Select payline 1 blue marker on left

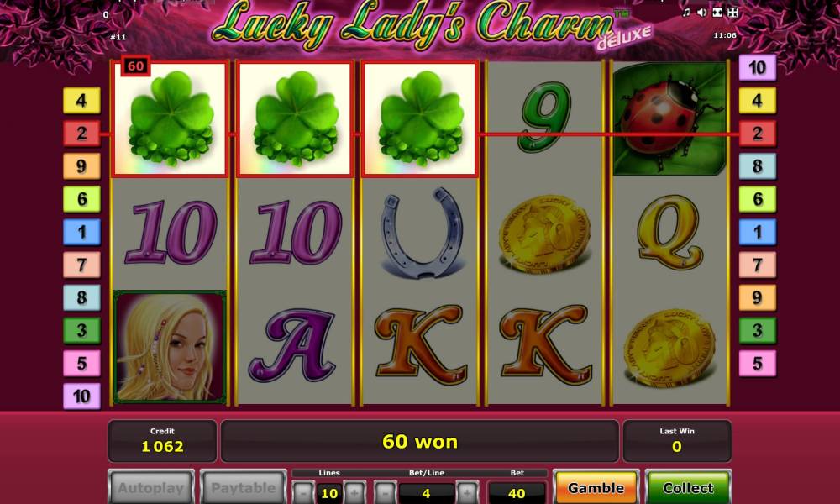tap(82, 232)
